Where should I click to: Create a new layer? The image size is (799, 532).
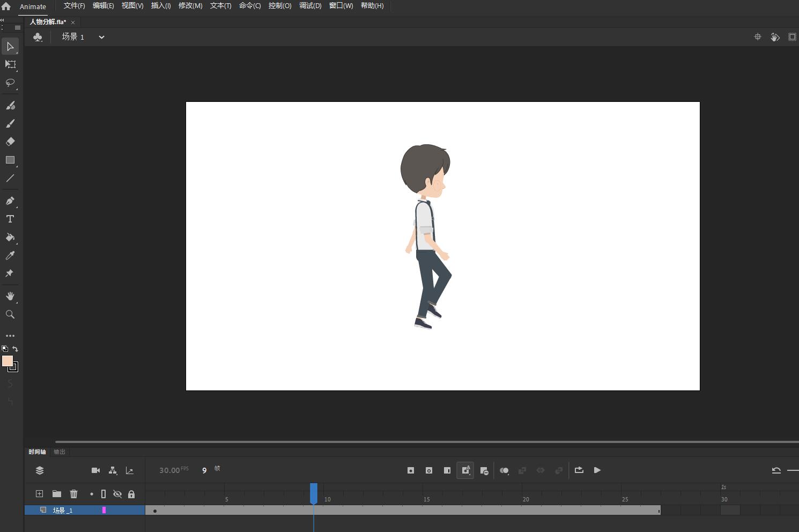39,494
